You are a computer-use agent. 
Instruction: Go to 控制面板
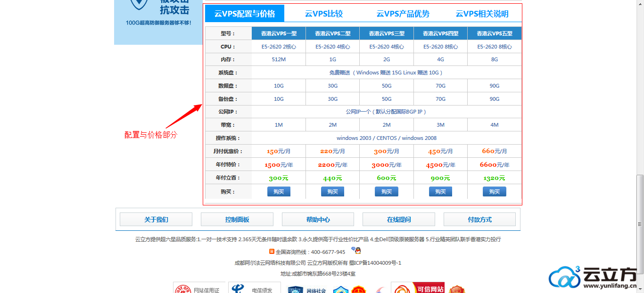tap(237, 220)
